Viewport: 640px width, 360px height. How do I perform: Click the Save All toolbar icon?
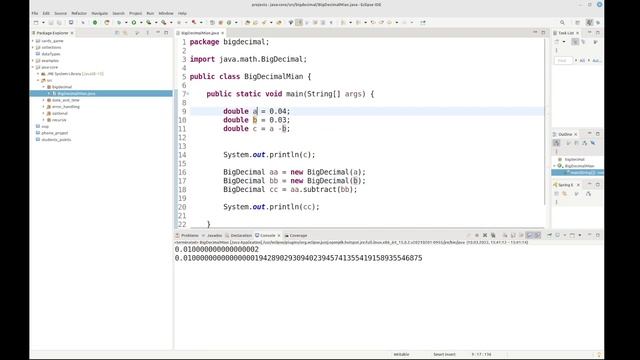click(59, 22)
